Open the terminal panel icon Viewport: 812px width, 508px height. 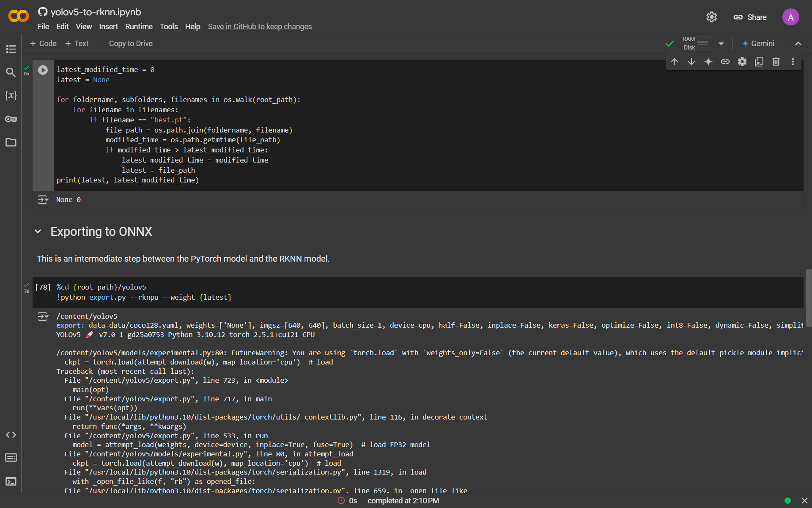(11, 481)
